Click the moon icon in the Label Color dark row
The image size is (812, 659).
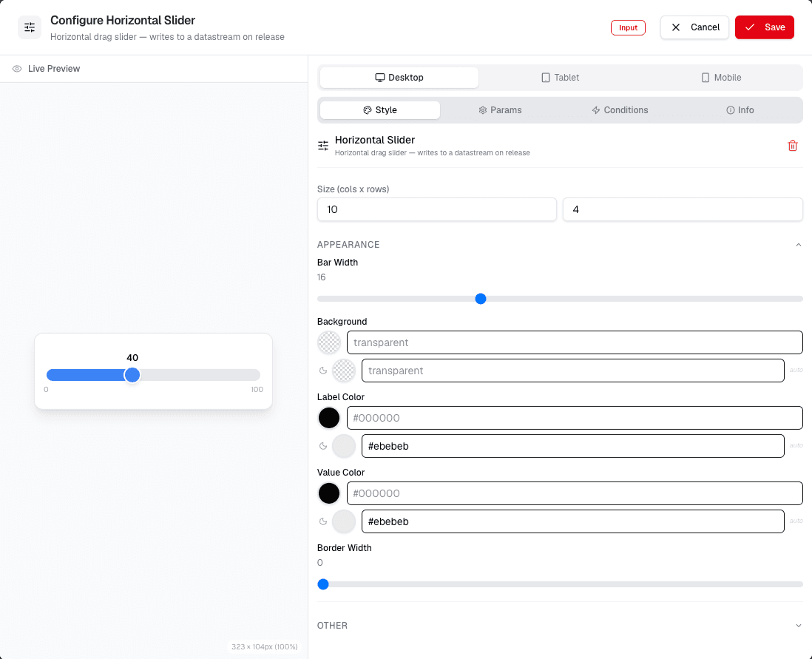click(x=323, y=446)
